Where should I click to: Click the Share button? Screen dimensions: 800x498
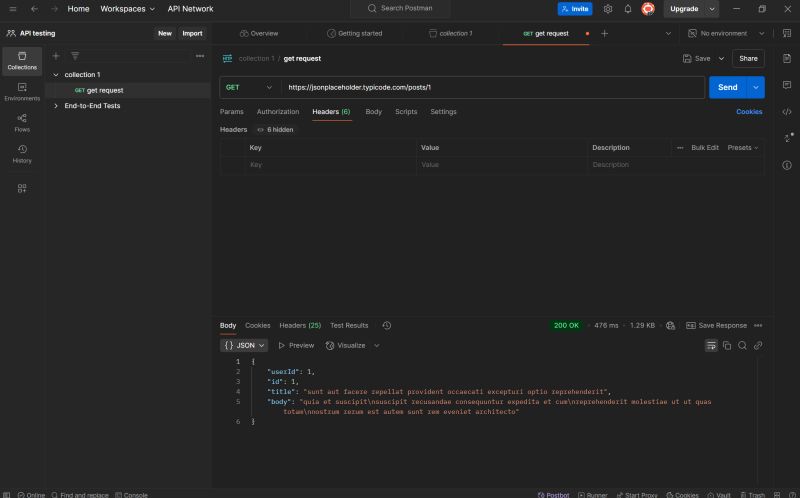pyautogui.click(x=748, y=59)
